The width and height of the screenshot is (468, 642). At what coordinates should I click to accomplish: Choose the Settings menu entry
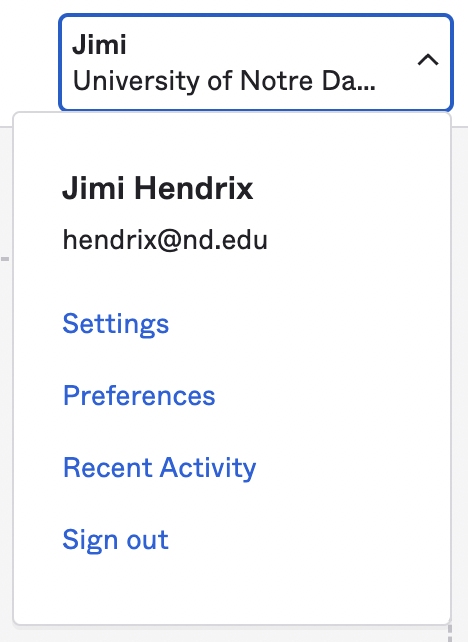click(115, 324)
